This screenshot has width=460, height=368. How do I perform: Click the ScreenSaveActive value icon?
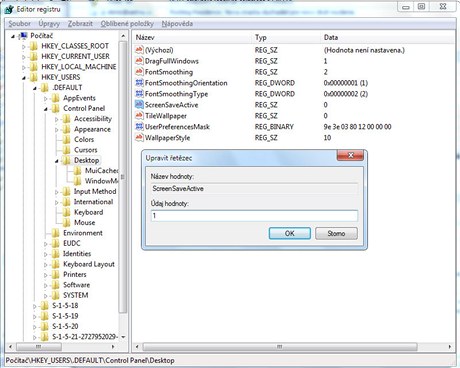point(139,105)
